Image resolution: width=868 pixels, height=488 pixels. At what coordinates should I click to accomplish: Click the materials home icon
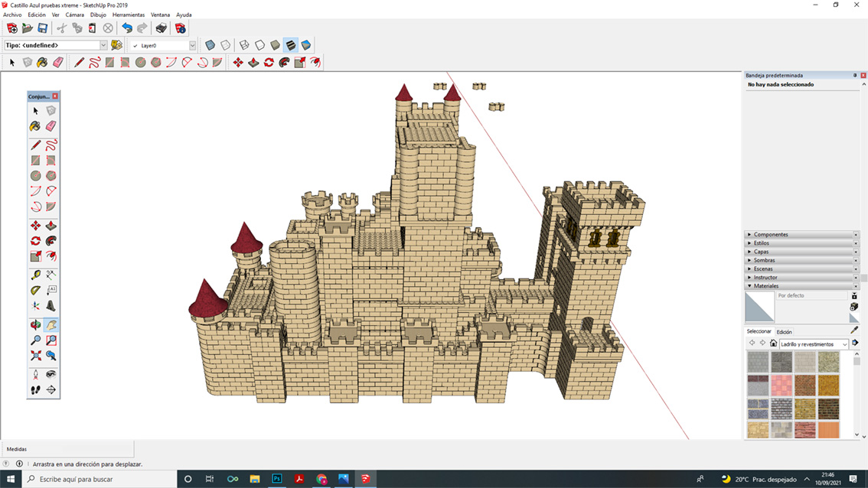click(x=773, y=343)
